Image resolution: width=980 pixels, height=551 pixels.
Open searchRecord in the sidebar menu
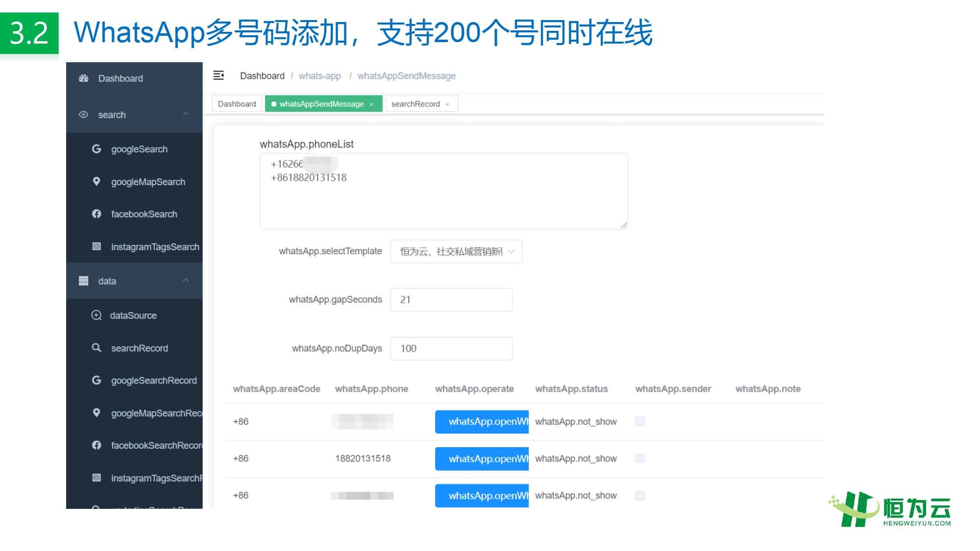pos(134,348)
